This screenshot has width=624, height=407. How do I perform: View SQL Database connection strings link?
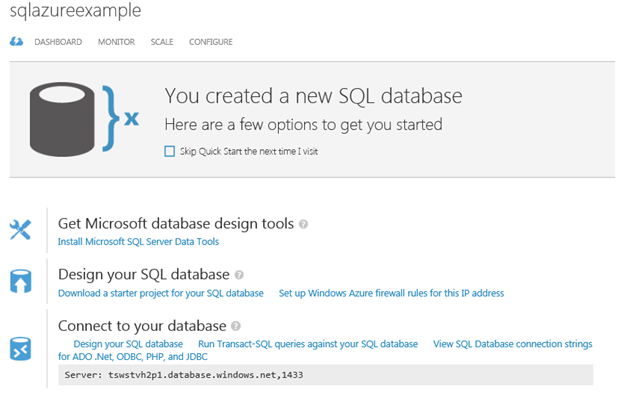[325, 350]
